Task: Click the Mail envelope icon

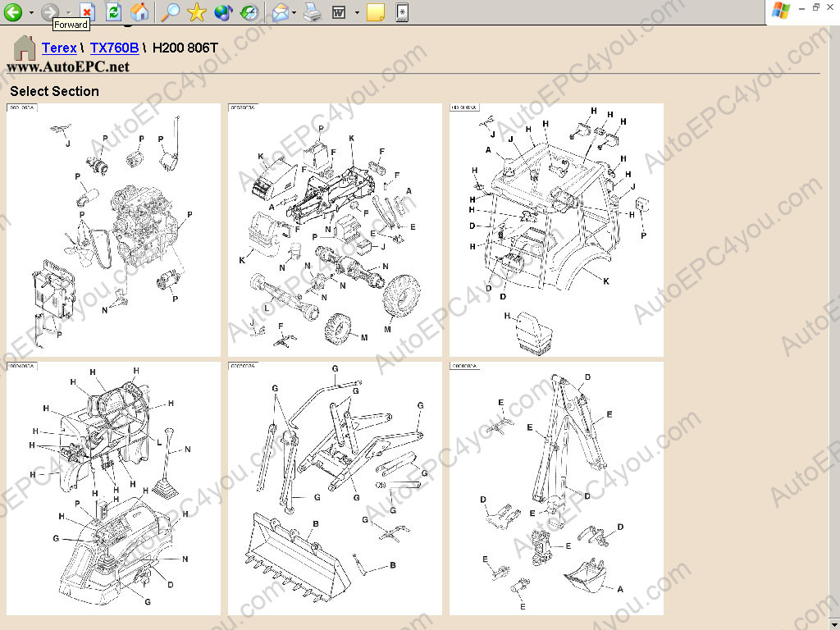Action: (280, 11)
